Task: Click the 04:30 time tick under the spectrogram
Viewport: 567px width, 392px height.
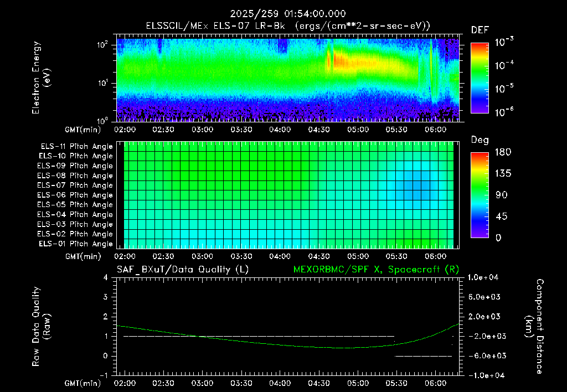Action: (319, 130)
